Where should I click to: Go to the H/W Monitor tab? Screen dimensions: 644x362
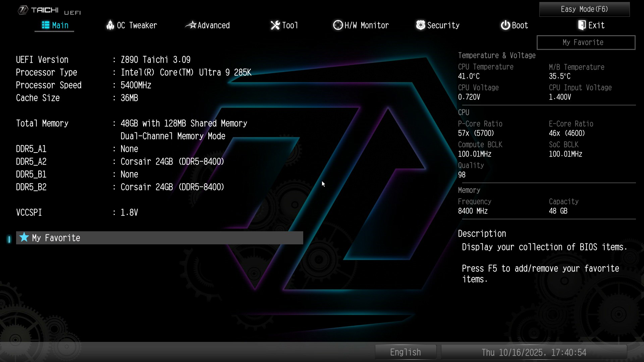pyautogui.click(x=367, y=25)
